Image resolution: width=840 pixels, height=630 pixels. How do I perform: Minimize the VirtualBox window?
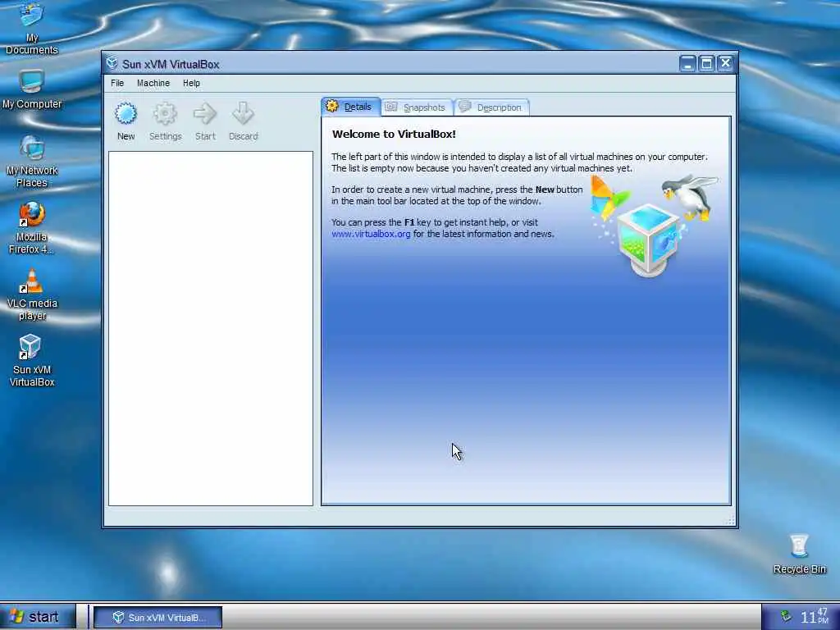(x=688, y=64)
